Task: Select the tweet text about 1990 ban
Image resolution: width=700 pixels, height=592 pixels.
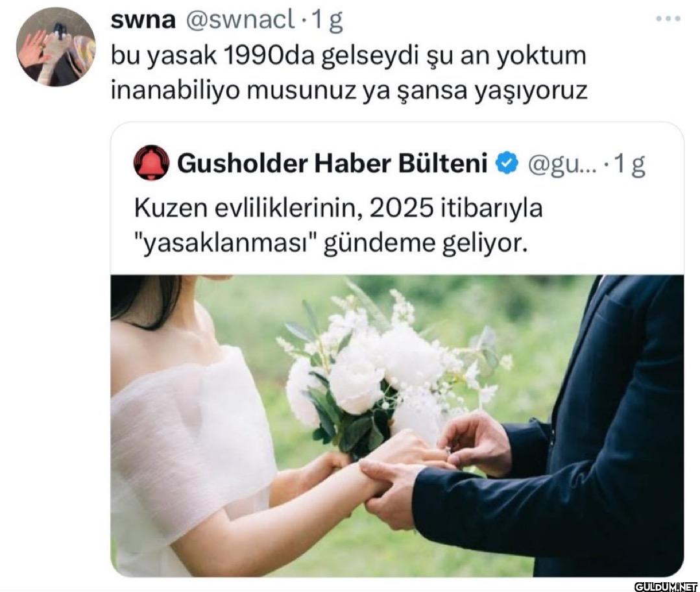Action: click(348, 73)
